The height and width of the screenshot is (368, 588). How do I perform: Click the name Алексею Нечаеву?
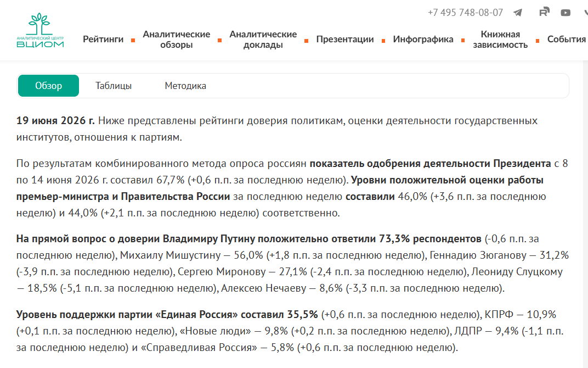[x=264, y=288]
